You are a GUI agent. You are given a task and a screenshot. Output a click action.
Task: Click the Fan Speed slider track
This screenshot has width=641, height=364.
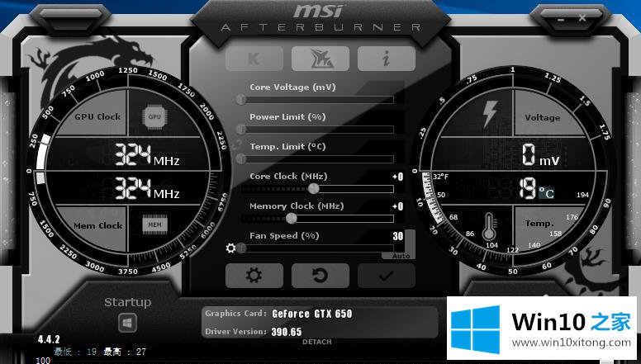(317, 248)
